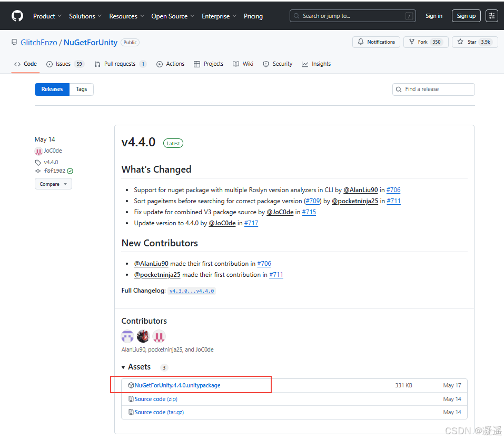Viewport: 504px width, 440px height.
Task: Open the v4.3.0...v4.4.0 changelog link
Action: click(192, 291)
